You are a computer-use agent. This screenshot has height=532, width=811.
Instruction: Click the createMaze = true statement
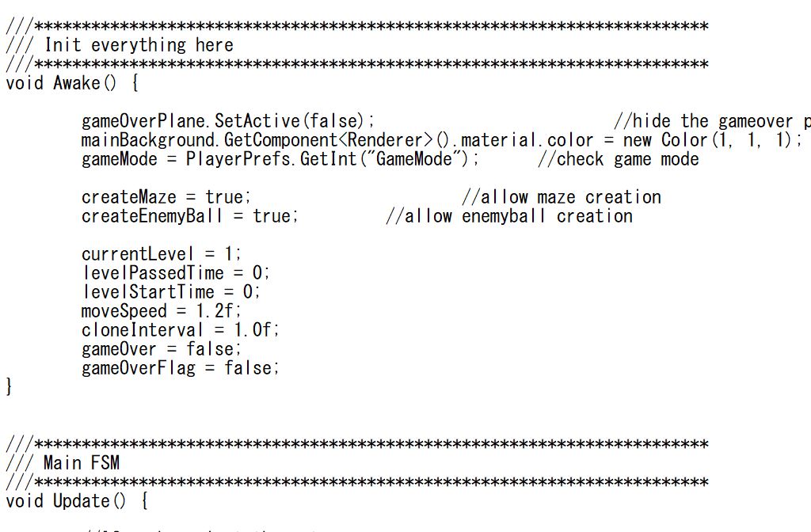click(x=166, y=197)
